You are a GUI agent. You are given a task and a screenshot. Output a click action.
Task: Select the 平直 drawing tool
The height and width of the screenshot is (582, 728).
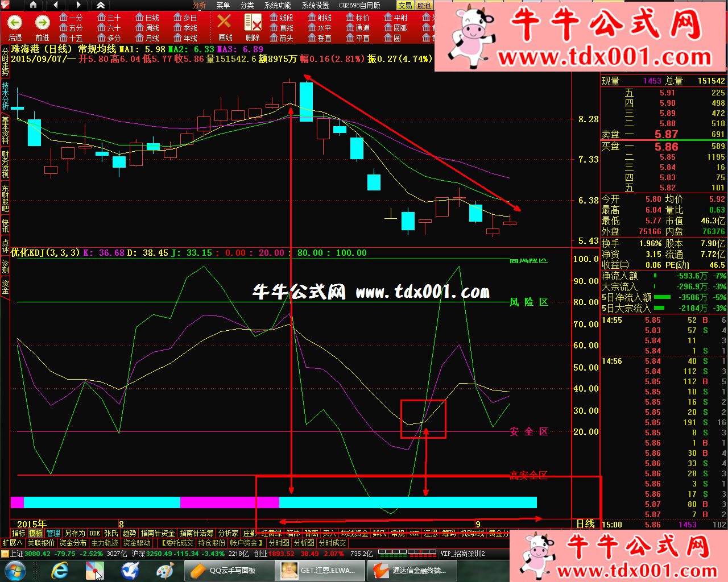[358, 38]
